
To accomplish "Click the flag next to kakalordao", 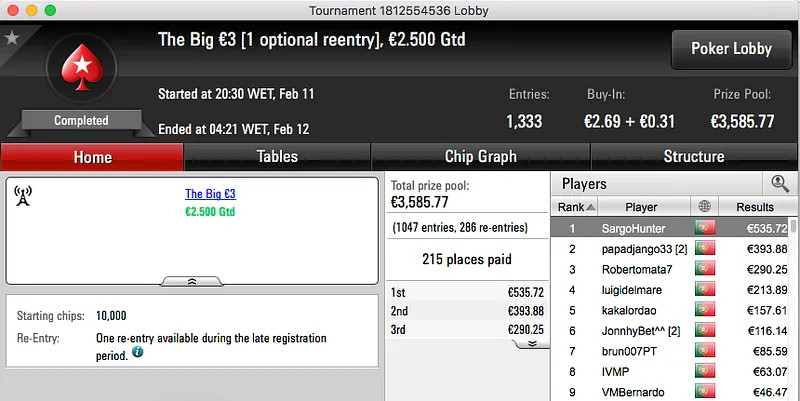I will pyautogui.click(x=705, y=310).
